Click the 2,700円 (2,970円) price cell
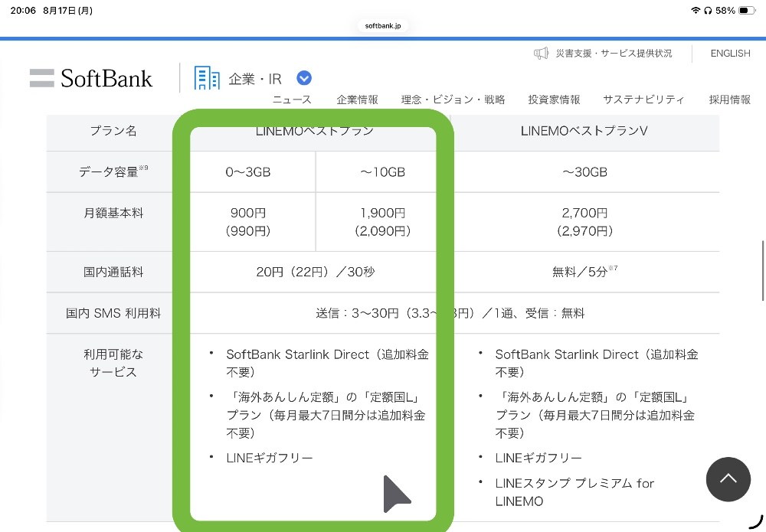 point(584,222)
